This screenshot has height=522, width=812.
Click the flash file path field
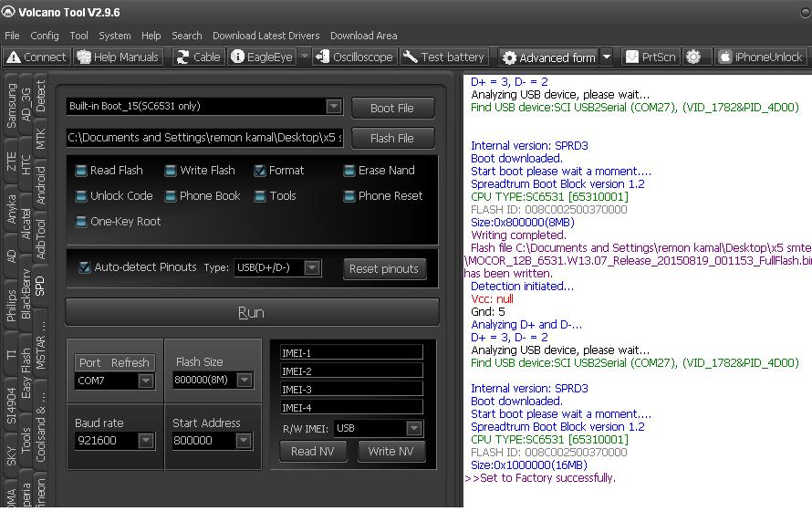tap(205, 138)
